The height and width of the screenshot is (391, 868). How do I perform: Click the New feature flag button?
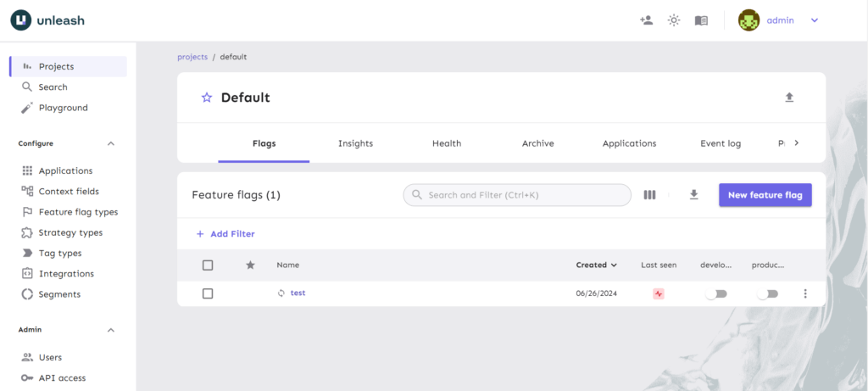pyautogui.click(x=765, y=195)
